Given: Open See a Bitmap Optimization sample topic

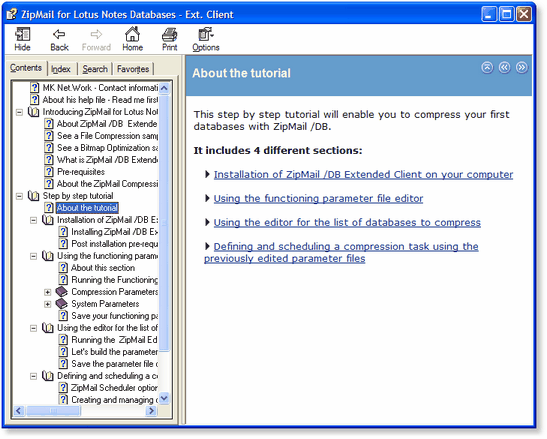Looking at the screenshot, I should (x=107, y=148).
